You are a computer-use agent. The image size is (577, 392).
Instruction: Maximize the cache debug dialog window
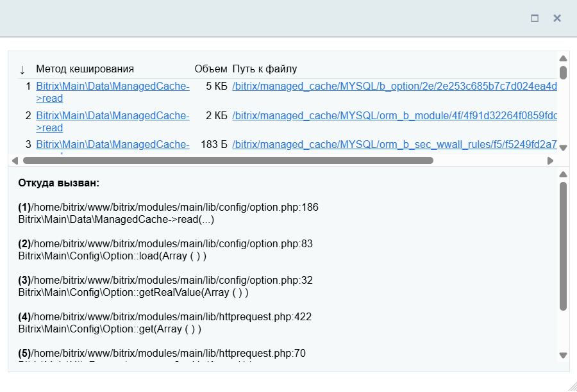[x=535, y=19]
